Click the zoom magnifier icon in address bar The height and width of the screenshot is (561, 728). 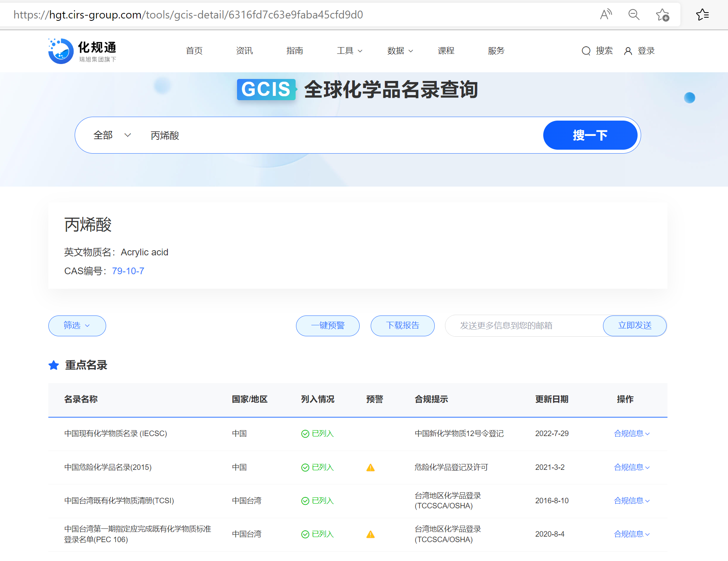click(x=634, y=15)
